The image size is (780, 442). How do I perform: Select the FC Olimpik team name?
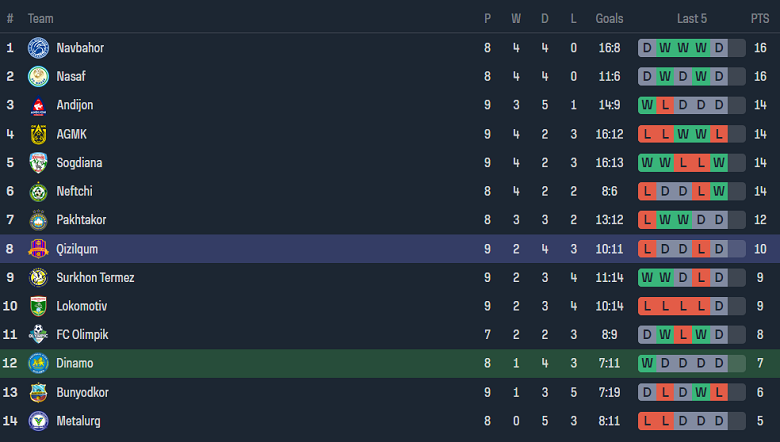point(82,335)
